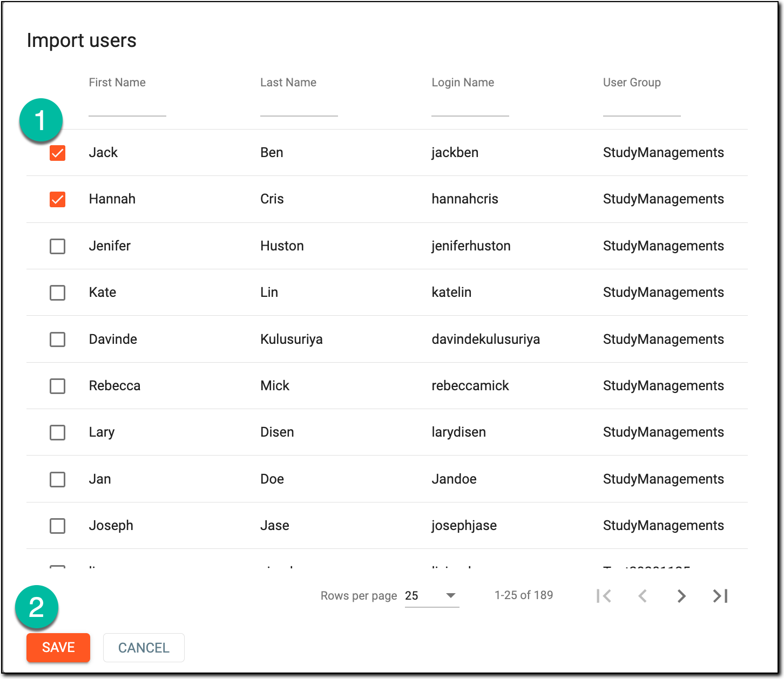Check the box for Davinde Kulusuriya
The width and height of the screenshot is (784, 679).
57,339
